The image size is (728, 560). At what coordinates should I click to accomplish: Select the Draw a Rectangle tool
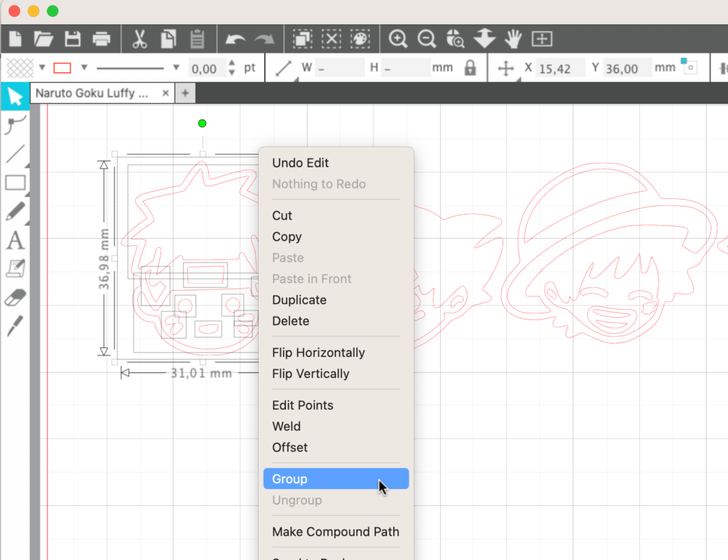point(15,183)
